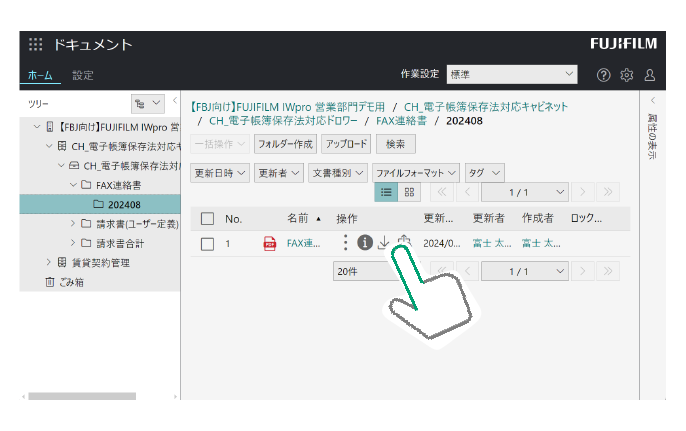Go to last page in bottom pager
This screenshot has height=431, width=686.
point(608,271)
